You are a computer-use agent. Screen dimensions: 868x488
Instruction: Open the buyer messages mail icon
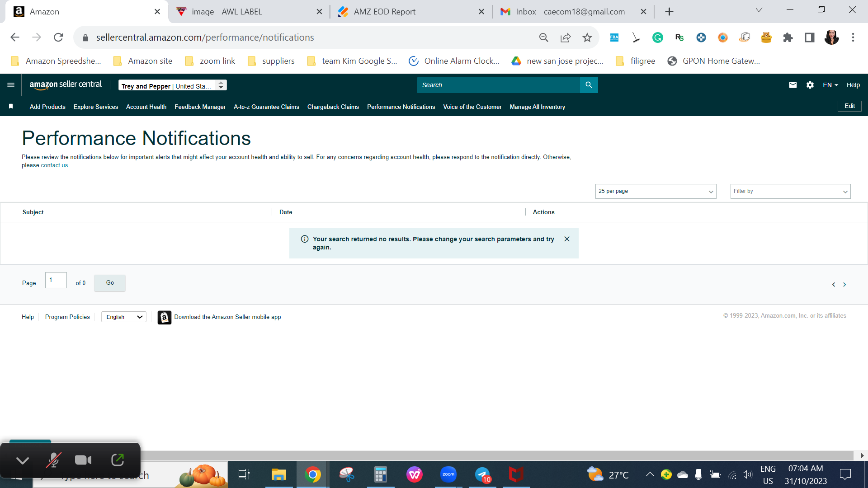click(x=793, y=85)
